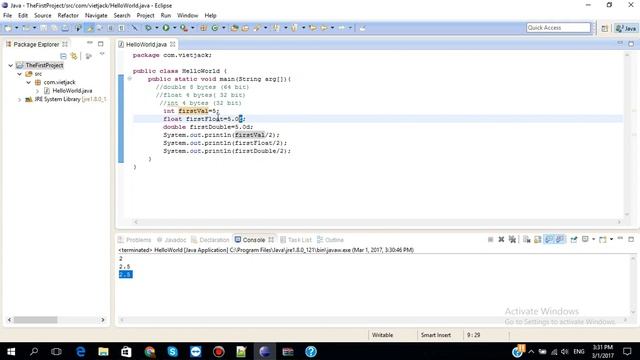This screenshot has width=640, height=360.
Task: Select TheFirstProject in Package Explorer
Action: pyautogui.click(x=44, y=65)
